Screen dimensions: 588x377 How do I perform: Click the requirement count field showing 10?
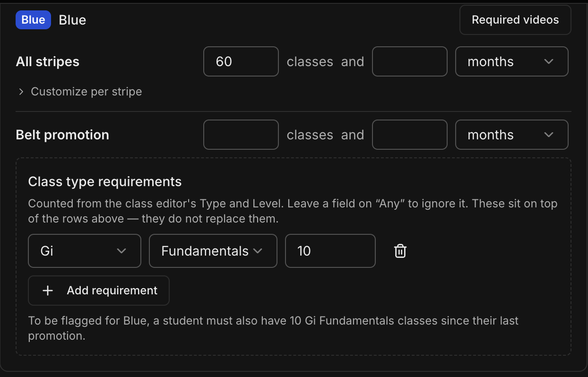coord(330,251)
